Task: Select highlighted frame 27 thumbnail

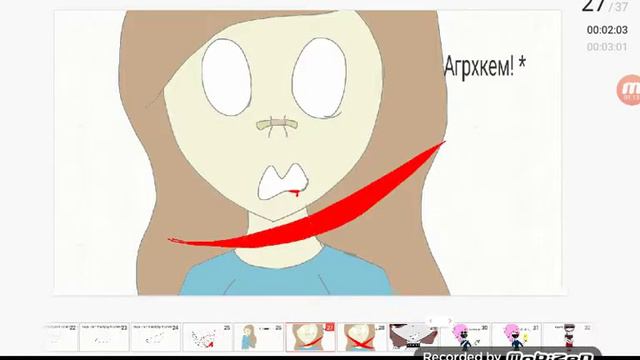Action: (x=310, y=337)
